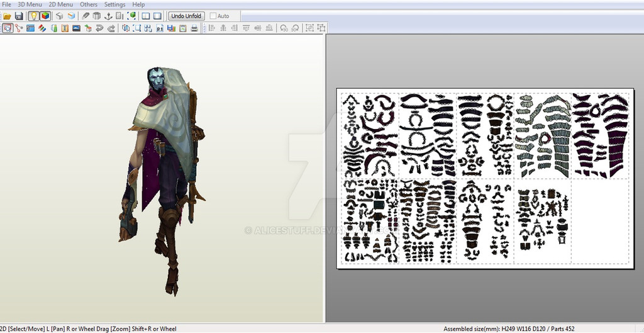This screenshot has height=333, width=644.
Task: Click the empty bottom-right pattern page
Action: coord(600,221)
